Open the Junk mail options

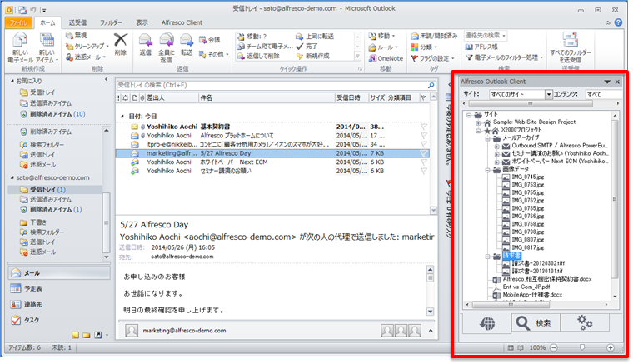click(86, 57)
